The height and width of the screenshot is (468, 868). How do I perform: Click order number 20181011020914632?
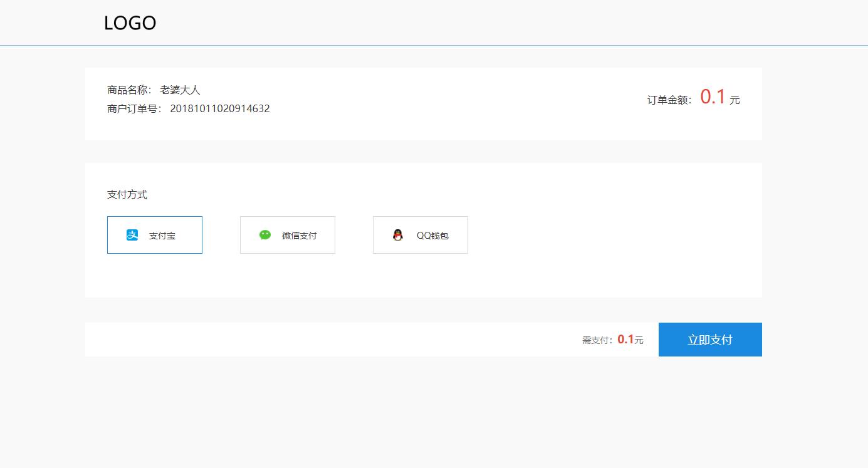219,109
